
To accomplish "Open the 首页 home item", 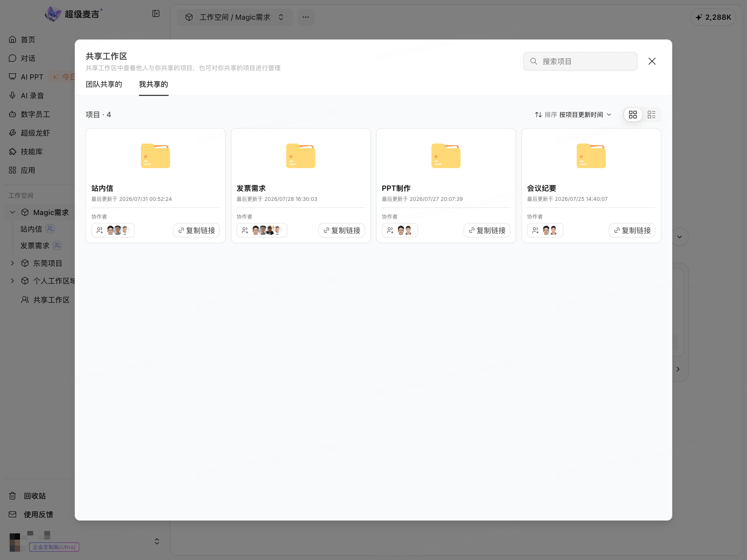I will pos(22,39).
